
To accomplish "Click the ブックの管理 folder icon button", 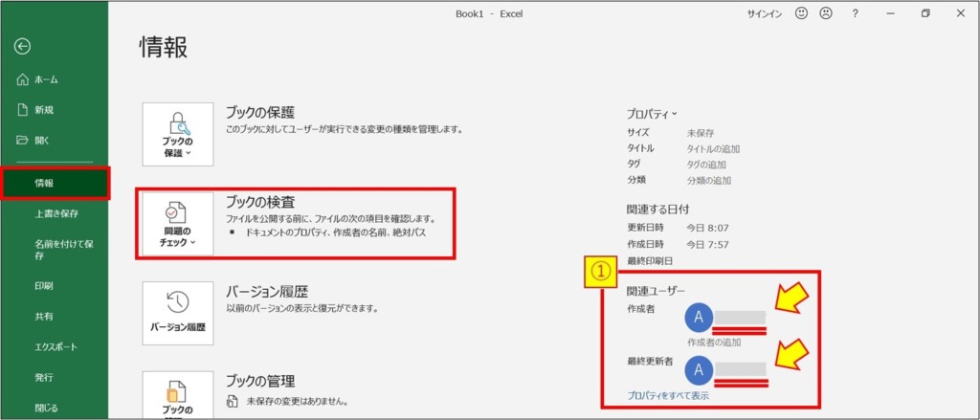I will click(x=178, y=396).
